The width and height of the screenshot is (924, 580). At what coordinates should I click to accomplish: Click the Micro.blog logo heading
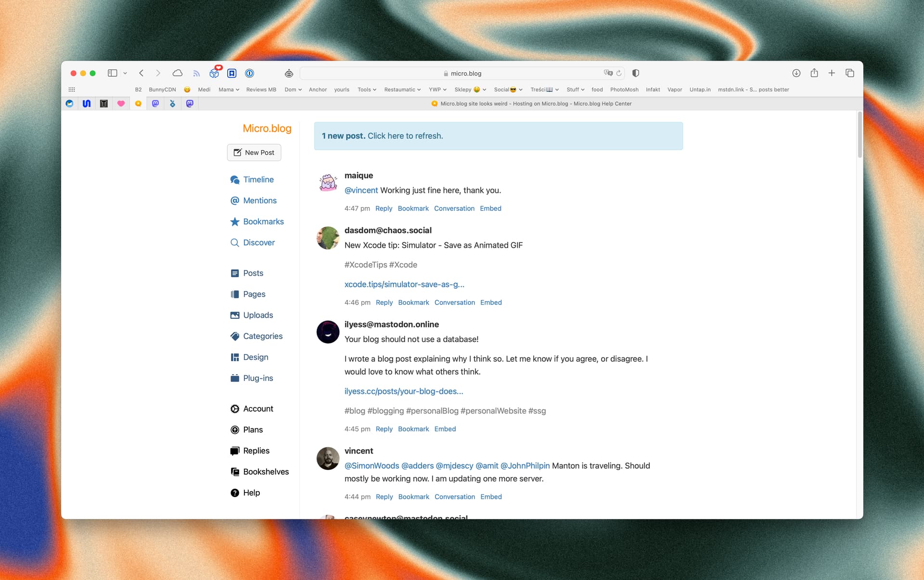pos(267,128)
